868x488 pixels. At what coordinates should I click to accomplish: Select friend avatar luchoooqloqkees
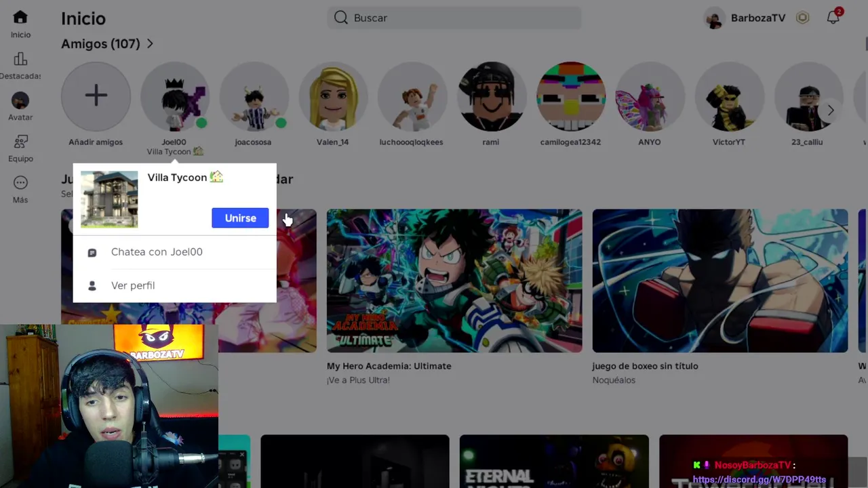412,96
